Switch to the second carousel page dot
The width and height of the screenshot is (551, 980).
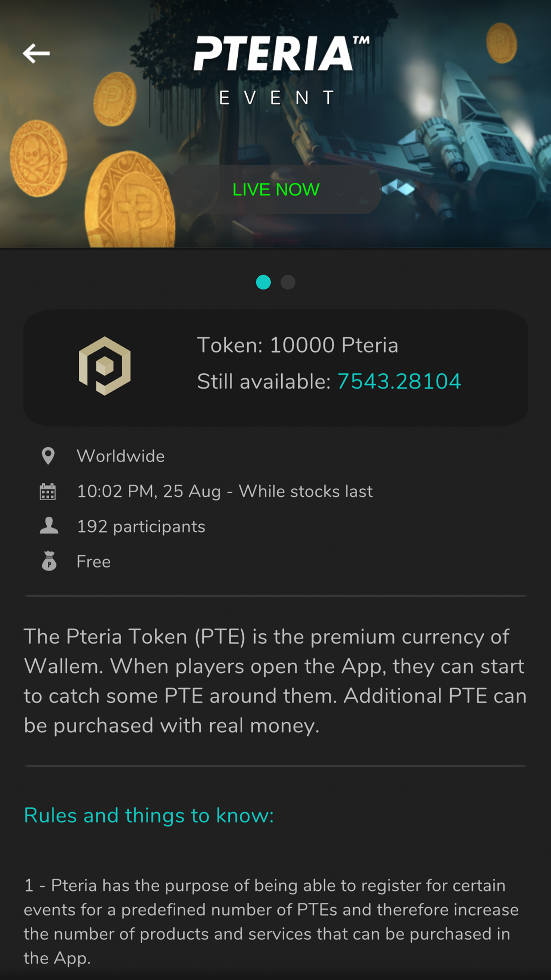(x=288, y=282)
